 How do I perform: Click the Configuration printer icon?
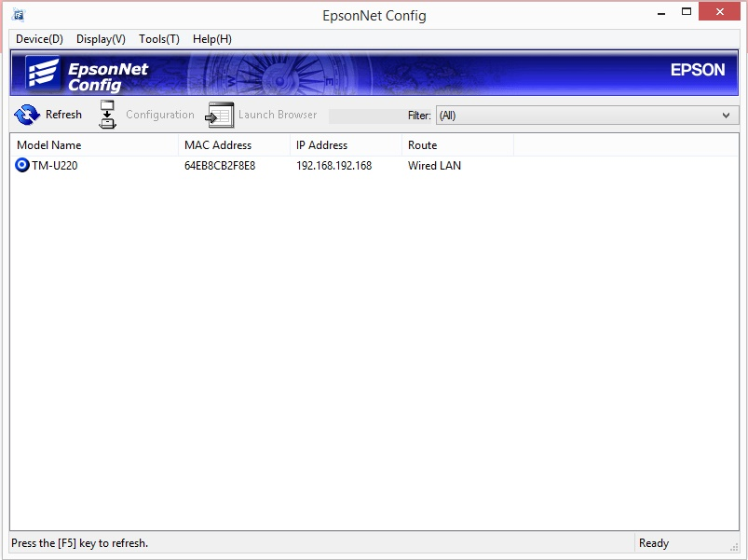(108, 115)
